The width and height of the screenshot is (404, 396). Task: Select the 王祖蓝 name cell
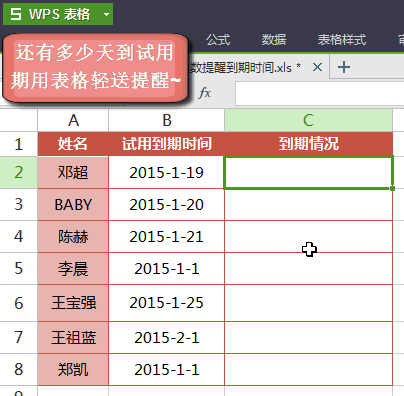point(73,337)
